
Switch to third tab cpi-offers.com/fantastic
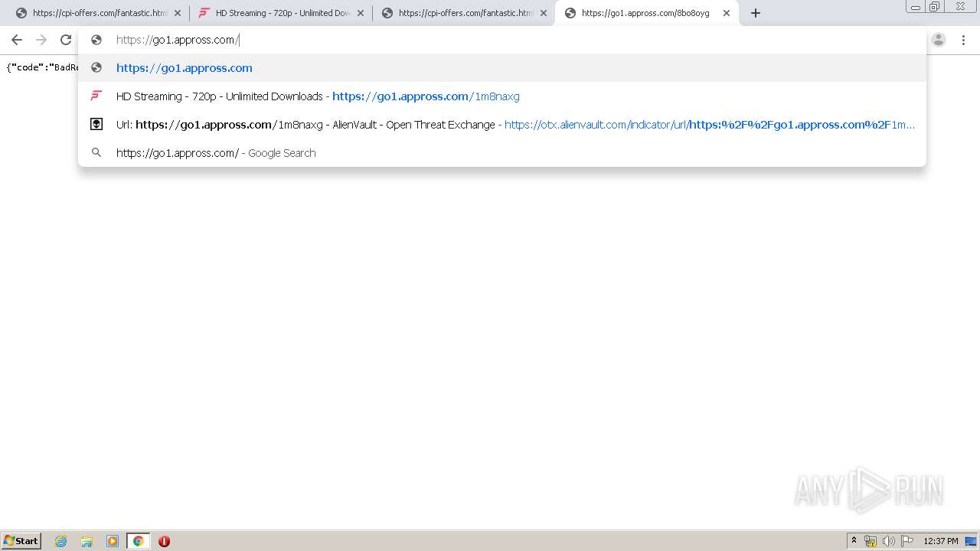463,13
